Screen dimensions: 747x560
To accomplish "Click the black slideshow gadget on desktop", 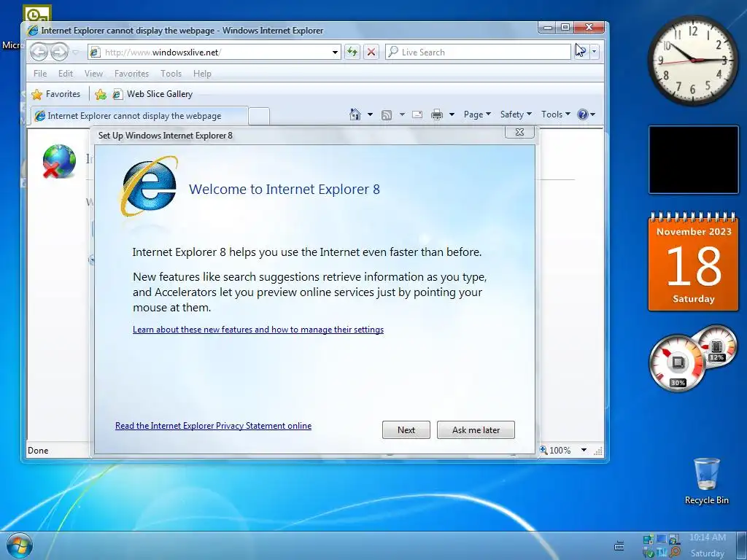I will pos(693,160).
